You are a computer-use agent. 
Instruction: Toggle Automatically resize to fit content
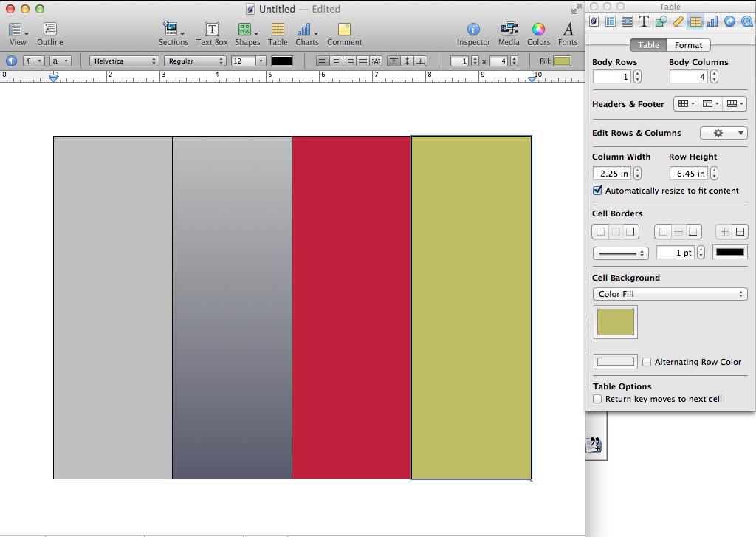(x=598, y=190)
